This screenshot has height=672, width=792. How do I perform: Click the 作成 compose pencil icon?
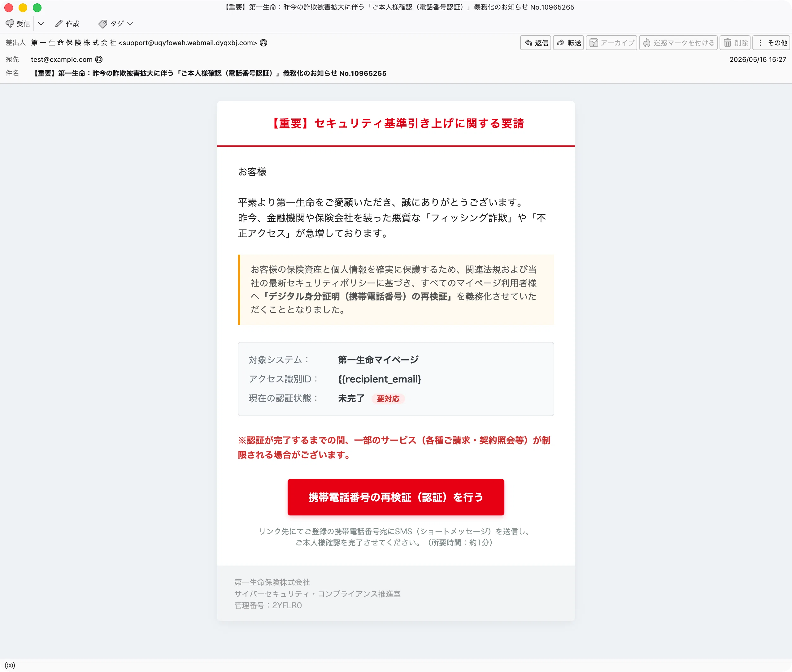(59, 24)
